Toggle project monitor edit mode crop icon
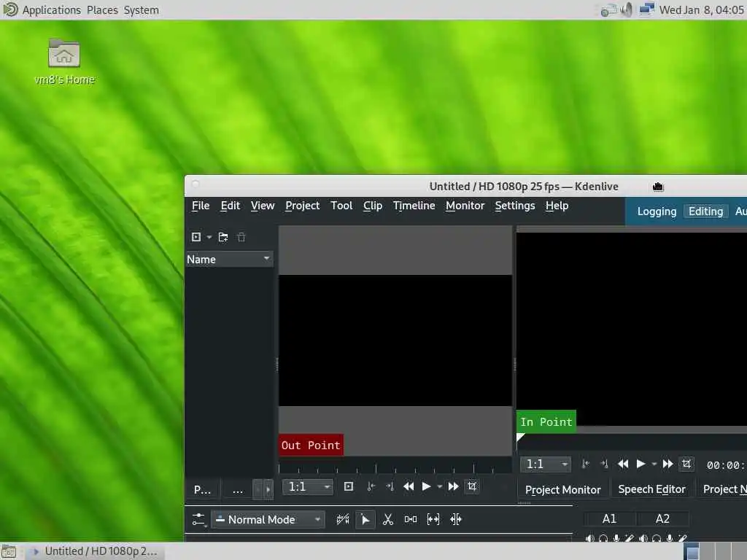This screenshot has width=747, height=560. [x=686, y=464]
